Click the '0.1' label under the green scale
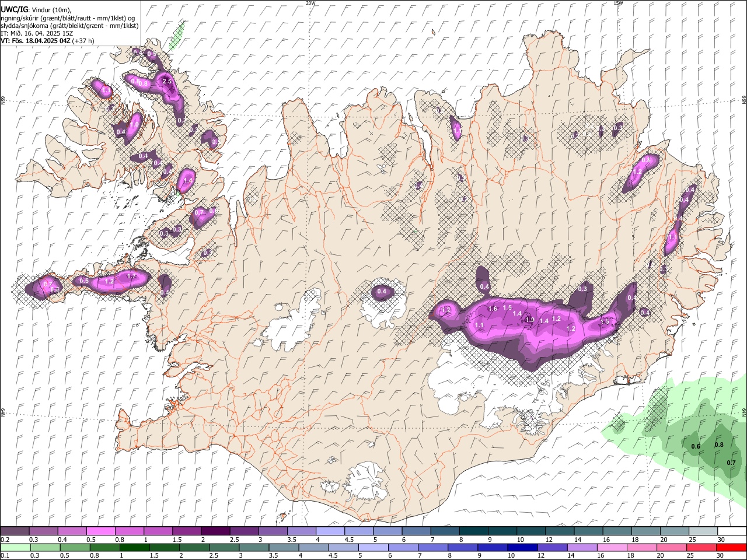Viewport: 747px width, 560px height. click(5, 556)
